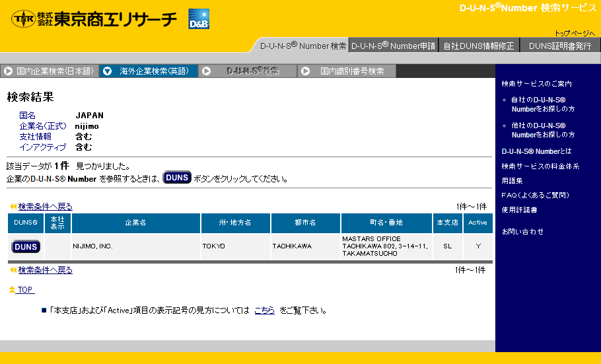
Task: Click the 検索結果 heading
Action: coord(30,97)
